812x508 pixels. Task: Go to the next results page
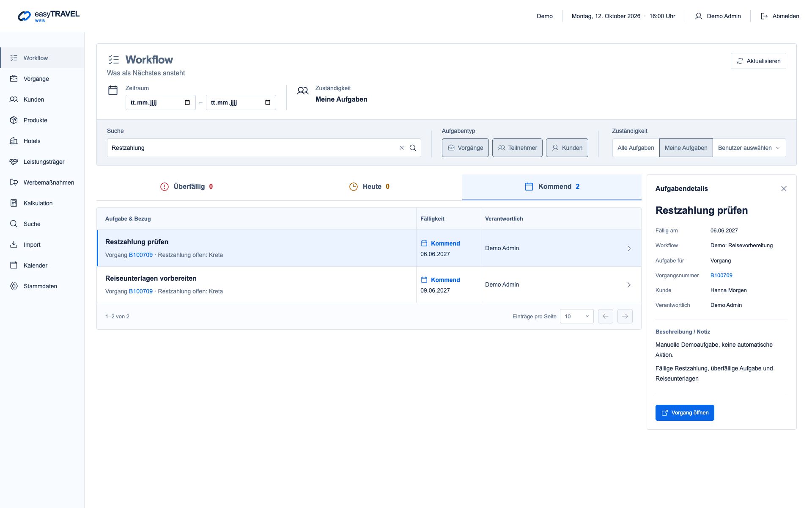(625, 316)
